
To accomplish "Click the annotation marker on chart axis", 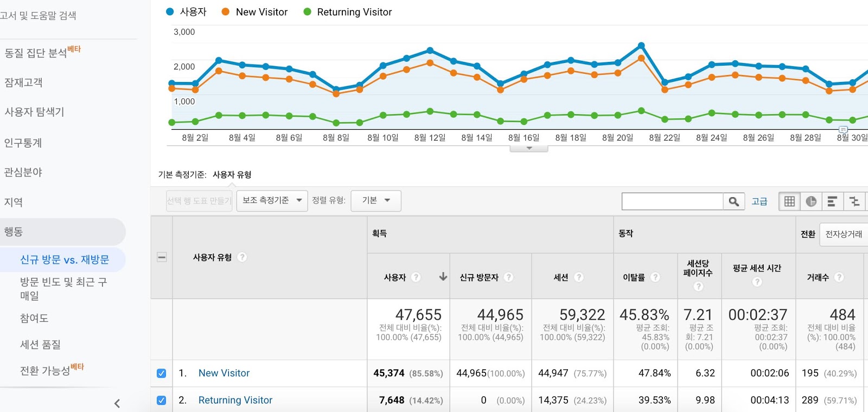I will pyautogui.click(x=843, y=130).
